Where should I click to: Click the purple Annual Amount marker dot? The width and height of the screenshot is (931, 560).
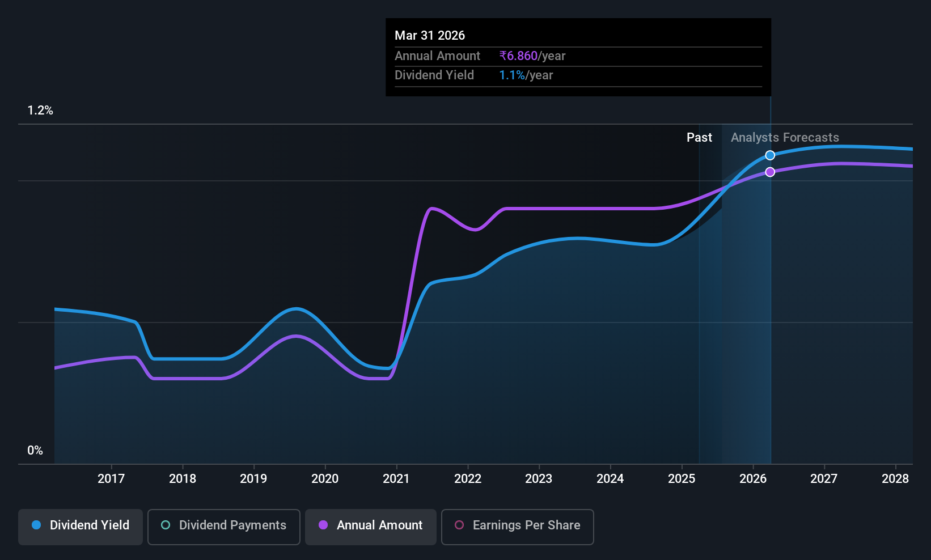770,172
